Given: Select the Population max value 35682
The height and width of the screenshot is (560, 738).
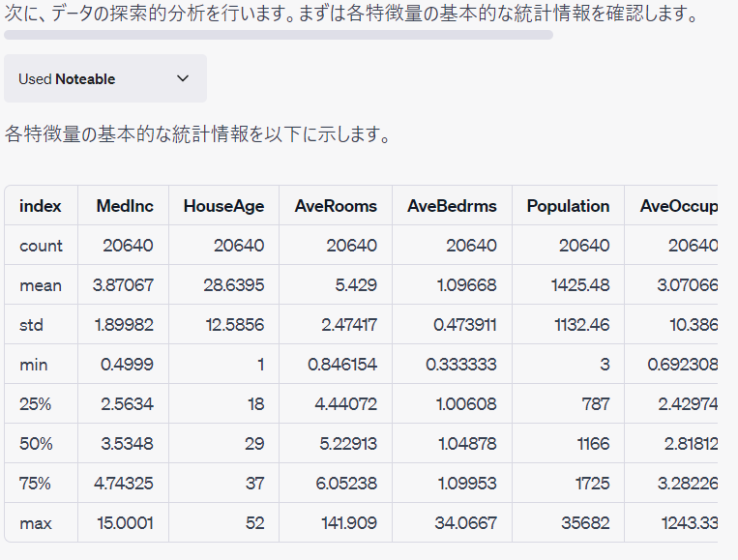Looking at the screenshot, I should (x=584, y=523).
